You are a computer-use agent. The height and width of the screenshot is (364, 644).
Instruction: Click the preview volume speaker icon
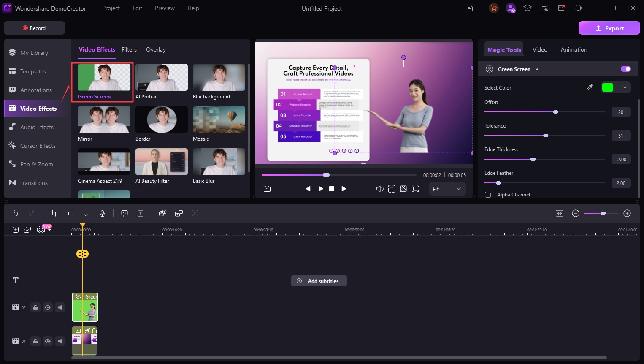coord(380,189)
